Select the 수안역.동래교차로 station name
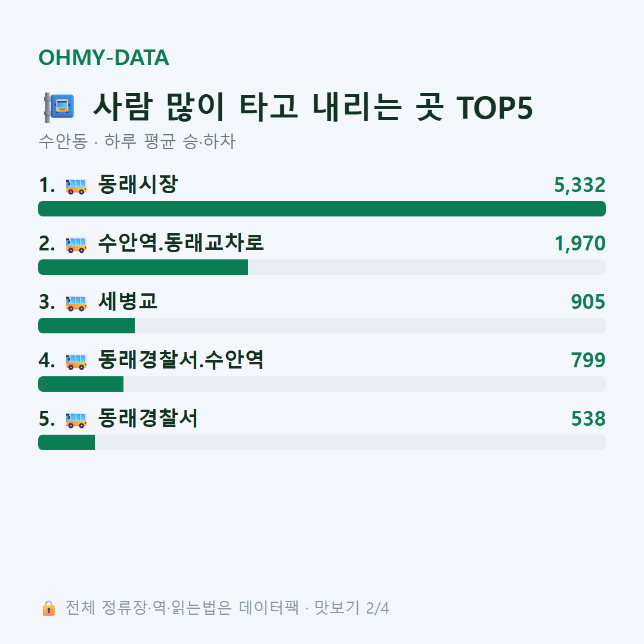The width and height of the screenshot is (644, 644). (181, 243)
